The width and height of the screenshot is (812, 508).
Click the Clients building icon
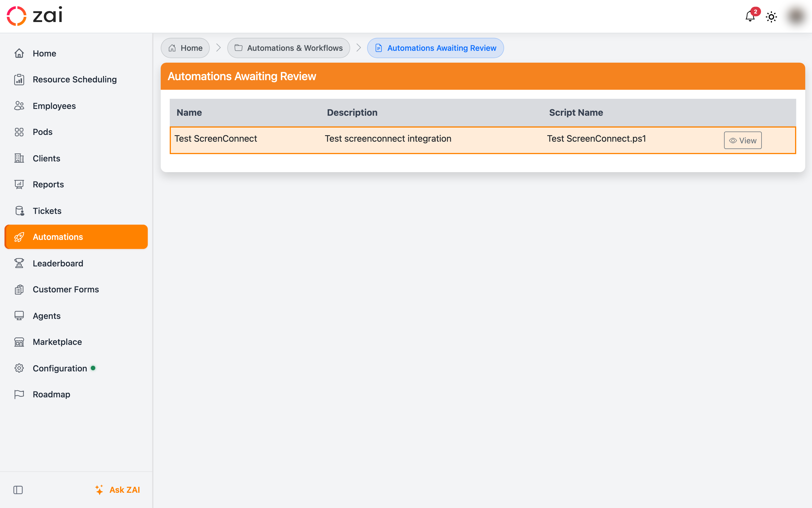coord(19,158)
